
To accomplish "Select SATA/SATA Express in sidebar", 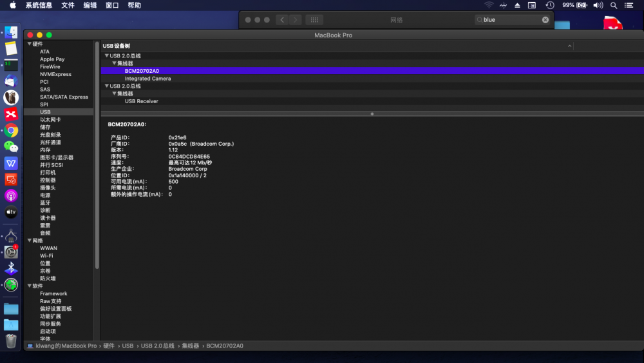I will coord(64,97).
